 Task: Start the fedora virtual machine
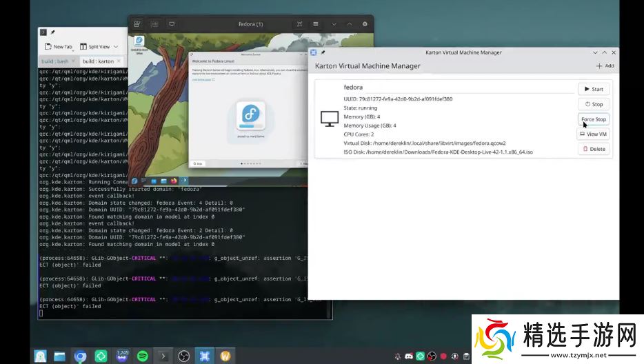[593, 89]
